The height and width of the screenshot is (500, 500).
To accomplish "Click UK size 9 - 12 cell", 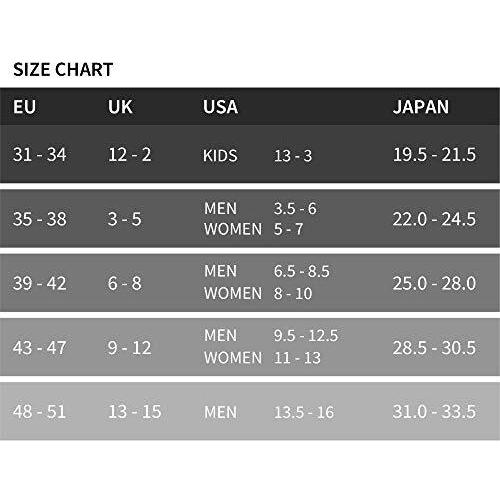I will [130, 348].
